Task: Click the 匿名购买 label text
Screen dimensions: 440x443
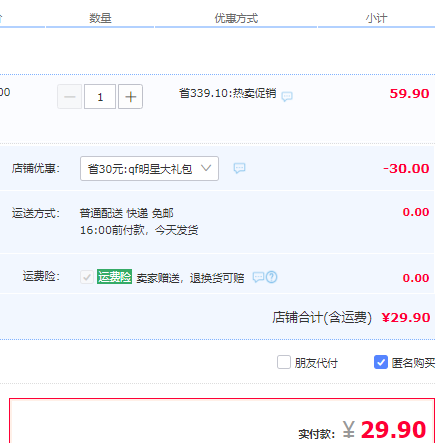Action: point(413,363)
